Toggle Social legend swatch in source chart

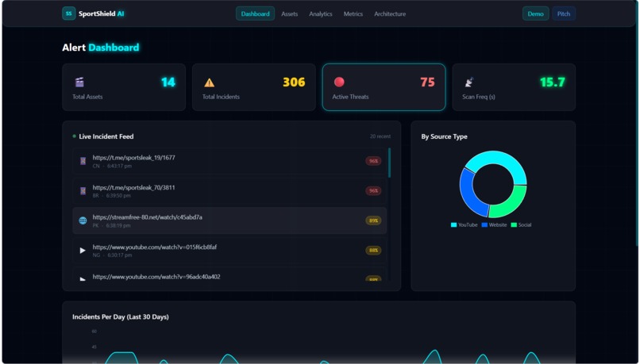point(514,225)
